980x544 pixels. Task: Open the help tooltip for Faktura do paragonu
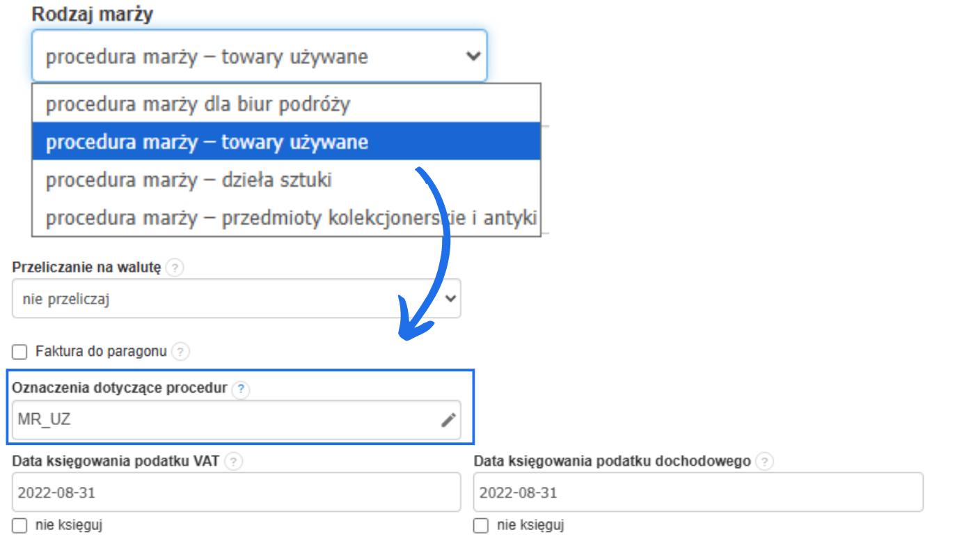tap(180, 352)
